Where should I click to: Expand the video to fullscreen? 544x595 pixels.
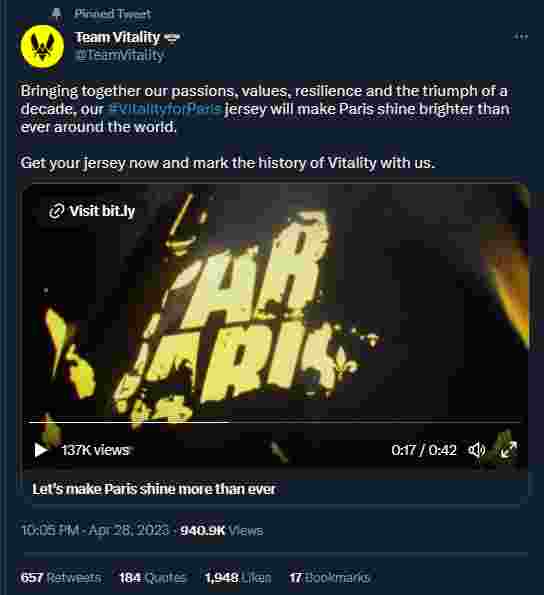(x=509, y=450)
